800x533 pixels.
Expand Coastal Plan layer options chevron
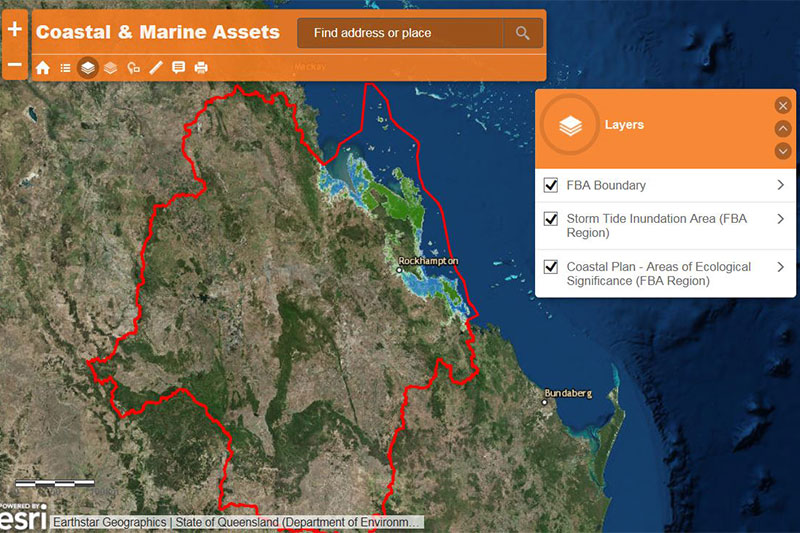tap(780, 267)
